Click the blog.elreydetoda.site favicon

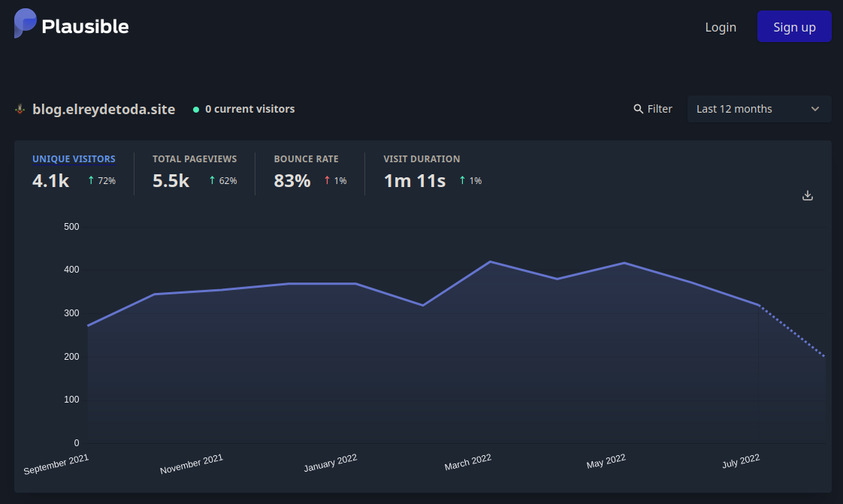pos(20,109)
